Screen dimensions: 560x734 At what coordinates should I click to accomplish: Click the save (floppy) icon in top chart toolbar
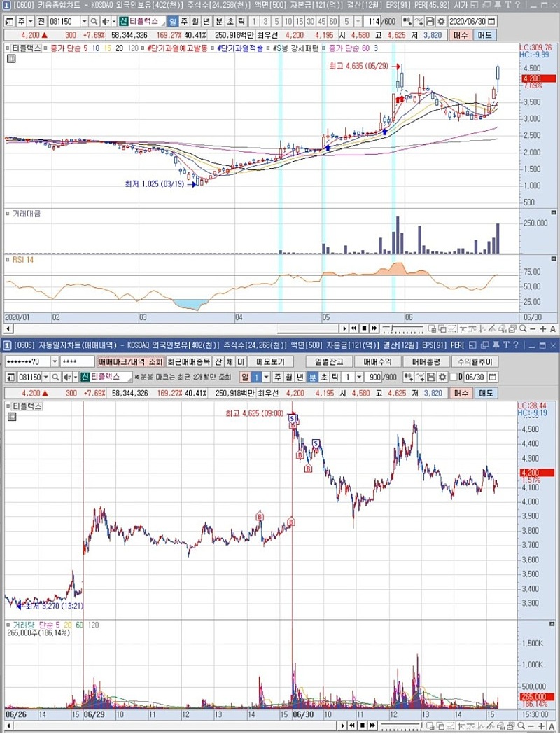[430, 22]
